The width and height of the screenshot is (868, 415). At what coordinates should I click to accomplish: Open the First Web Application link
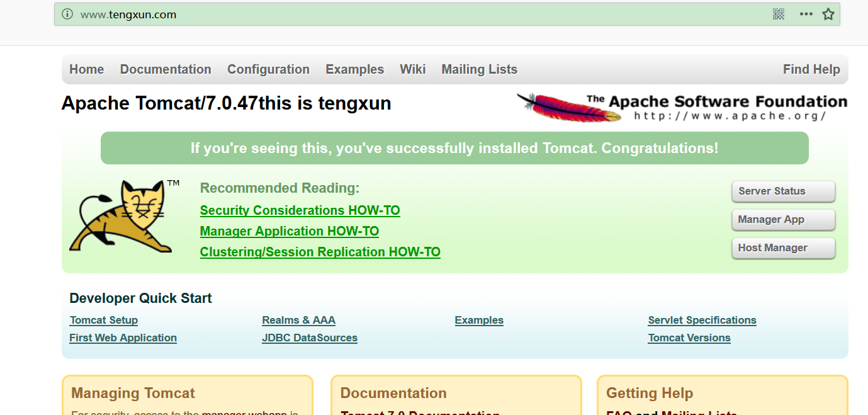(x=123, y=338)
